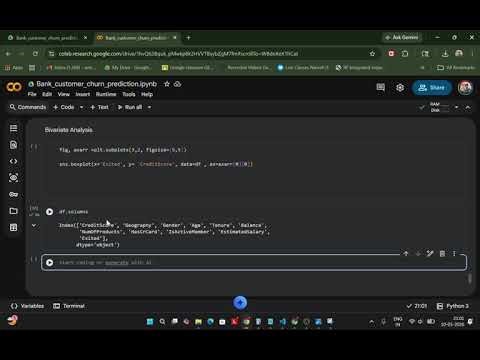This screenshot has height=360, width=480.
Task: Open more cell actions menu
Action: click(454, 254)
